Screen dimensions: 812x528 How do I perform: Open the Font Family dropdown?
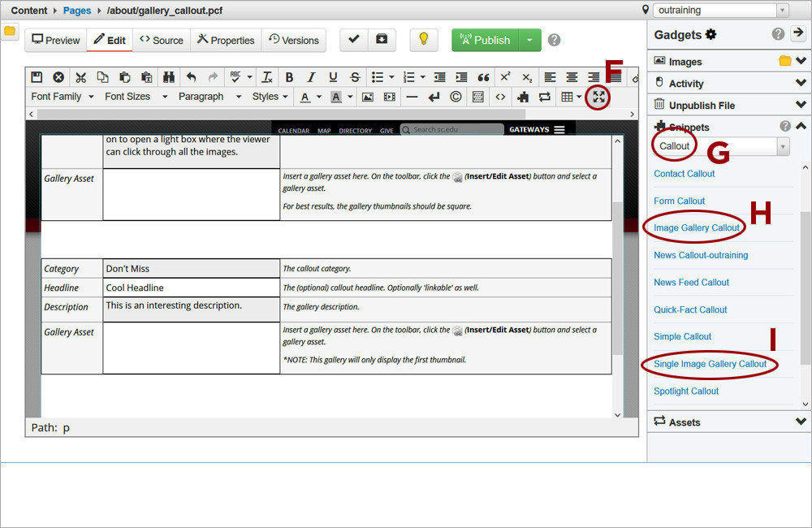click(63, 97)
